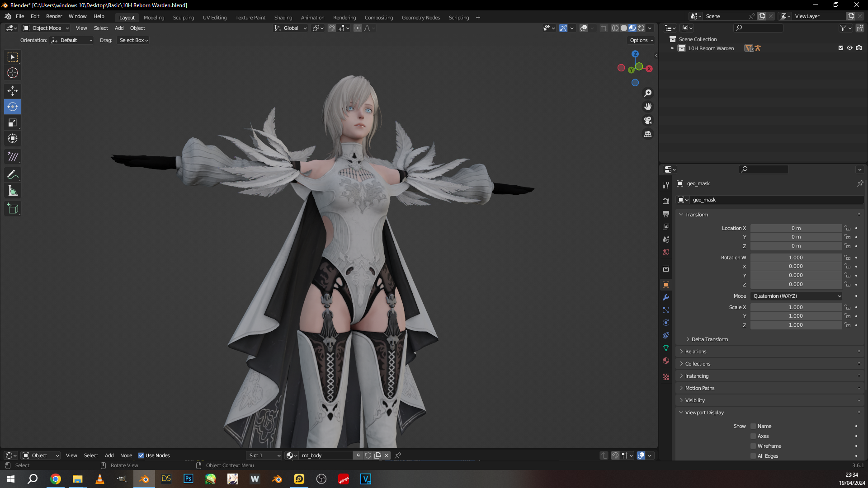Toggle X-Ray display mode
868x488 pixels.
[604, 28]
